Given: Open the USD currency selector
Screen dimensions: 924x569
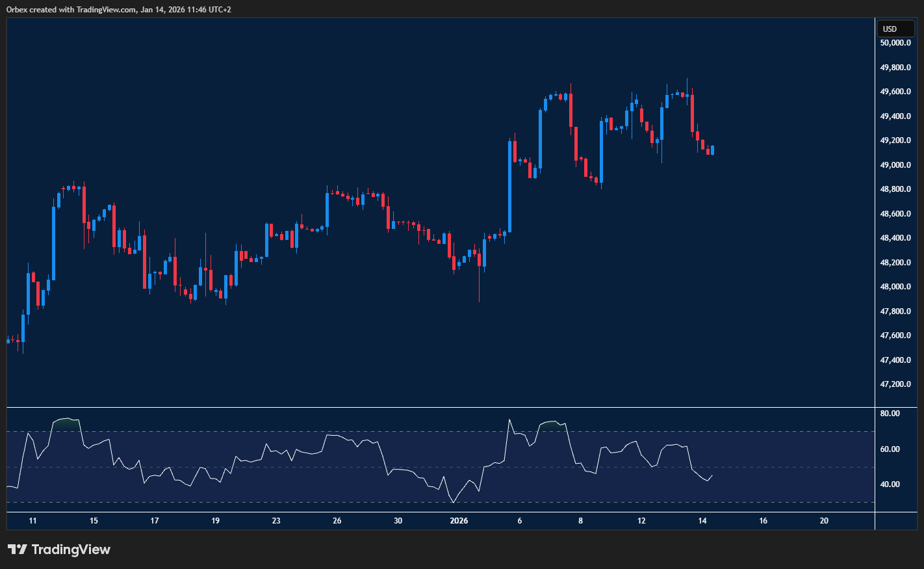Looking at the screenshot, I should pyautogui.click(x=895, y=29).
